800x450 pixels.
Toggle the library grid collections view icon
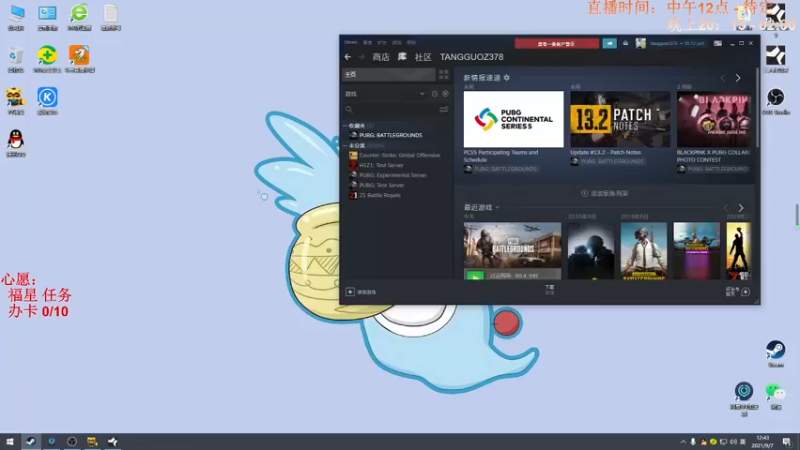pyautogui.click(x=444, y=74)
